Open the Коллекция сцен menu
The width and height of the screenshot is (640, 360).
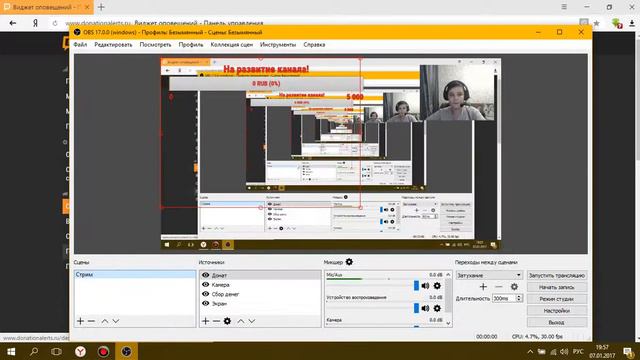tap(231, 44)
